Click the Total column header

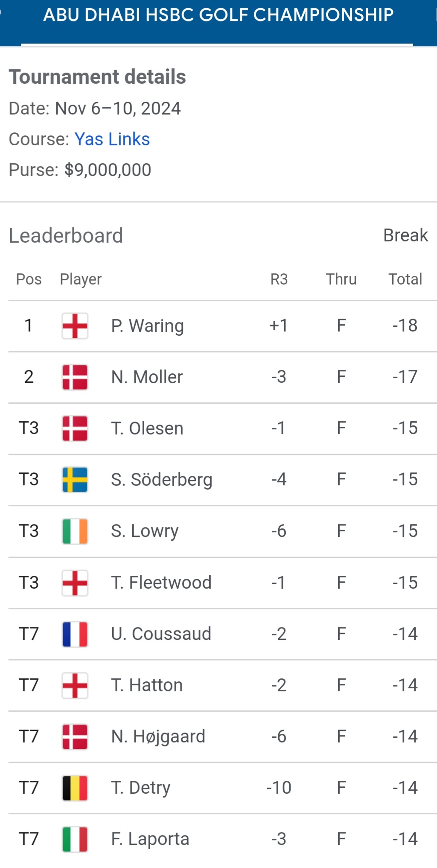405,279
